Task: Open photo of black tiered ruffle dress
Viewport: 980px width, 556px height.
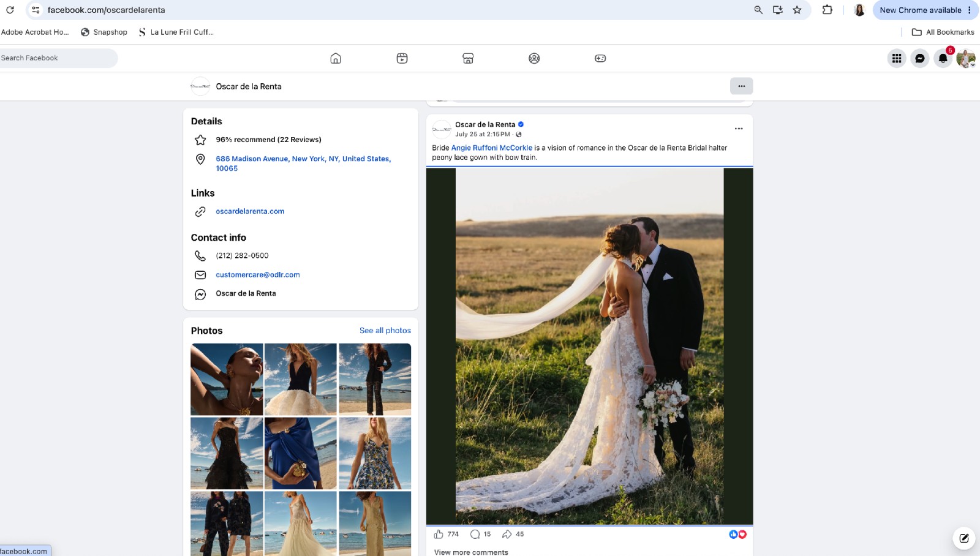Action: pos(227,453)
